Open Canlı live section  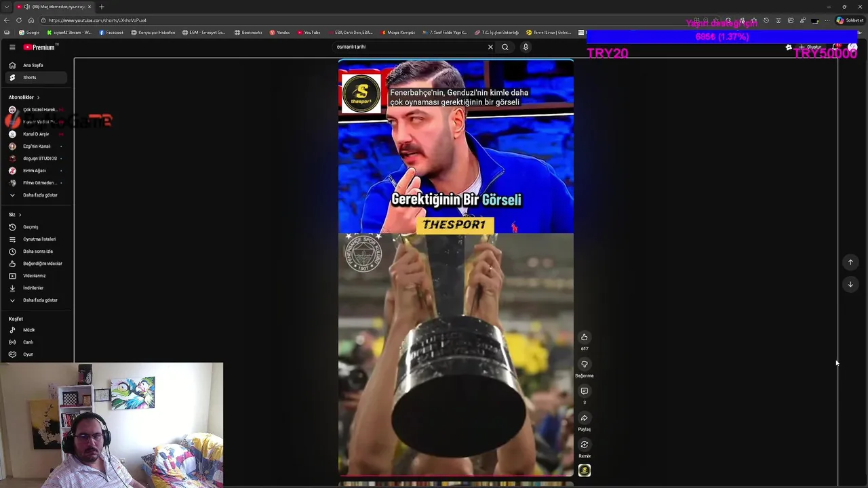37,342
